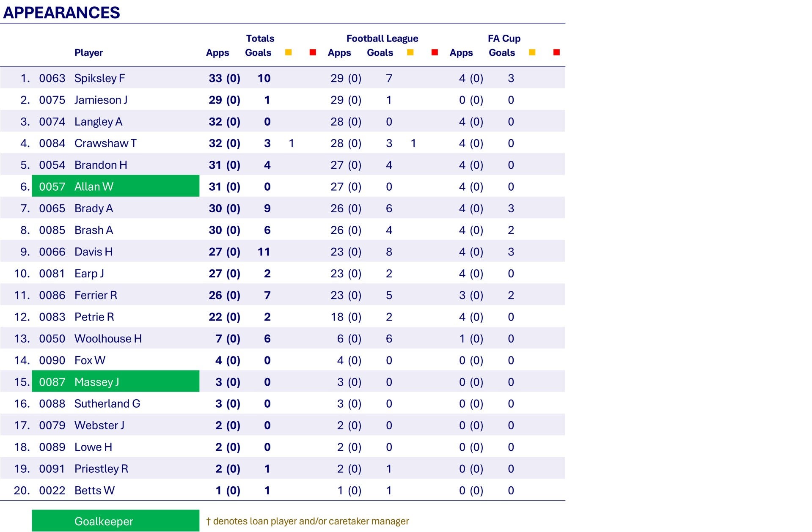Select the Spiksley F player row

[x=283, y=78]
